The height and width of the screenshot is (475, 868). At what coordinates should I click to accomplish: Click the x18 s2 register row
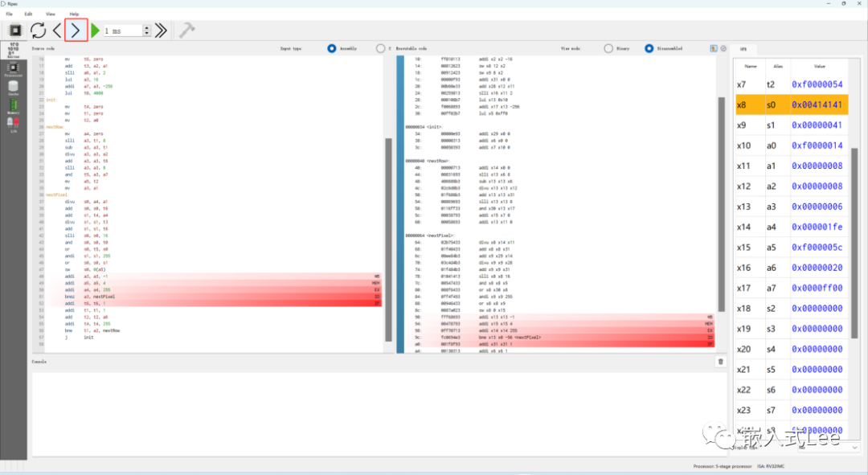[x=792, y=309]
